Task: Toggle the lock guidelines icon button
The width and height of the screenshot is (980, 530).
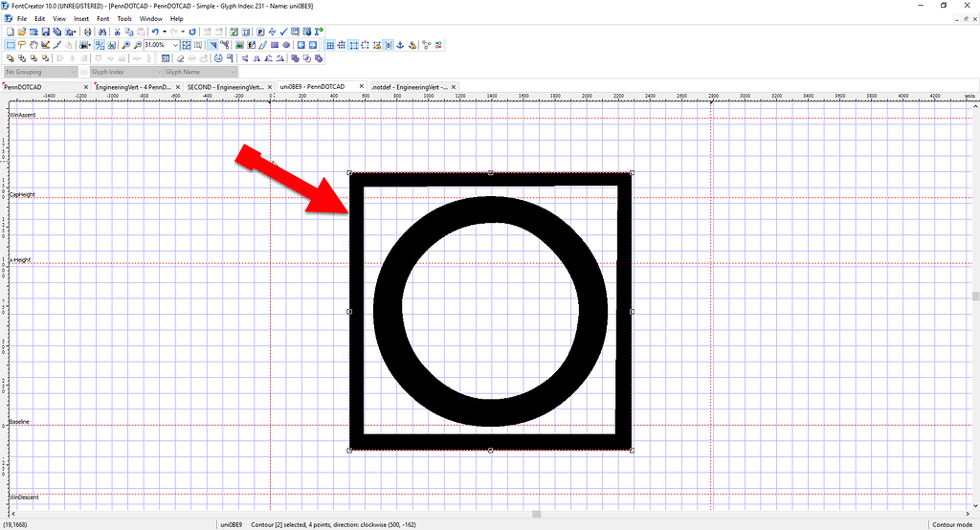Action: tap(377, 45)
